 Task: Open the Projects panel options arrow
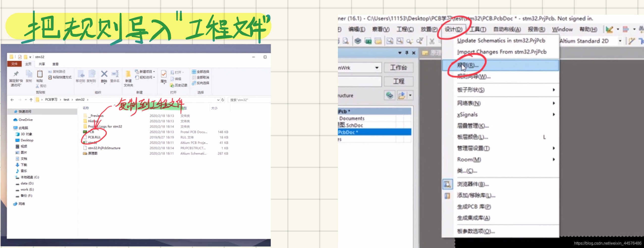click(400, 53)
